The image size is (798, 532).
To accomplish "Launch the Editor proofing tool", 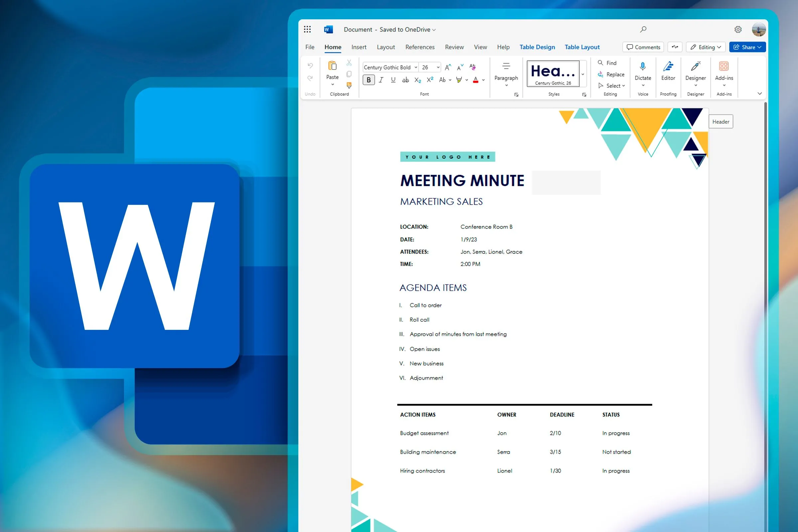I will 668,71.
